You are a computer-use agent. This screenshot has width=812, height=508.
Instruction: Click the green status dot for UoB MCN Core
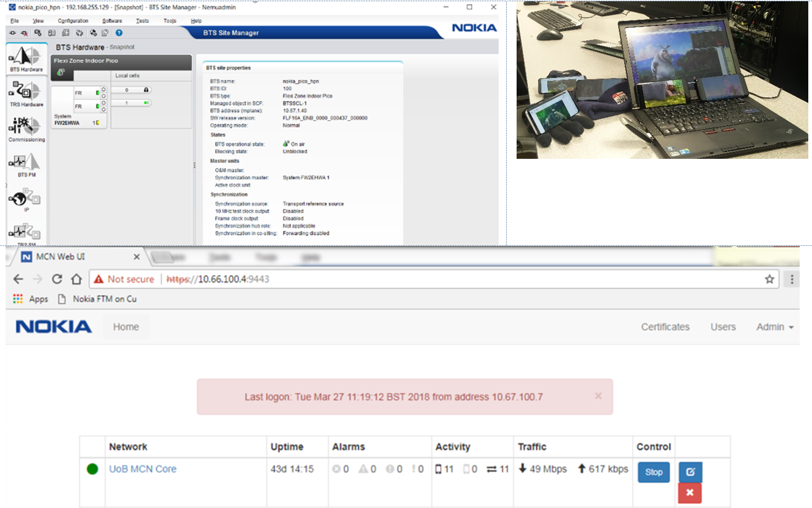click(93, 469)
